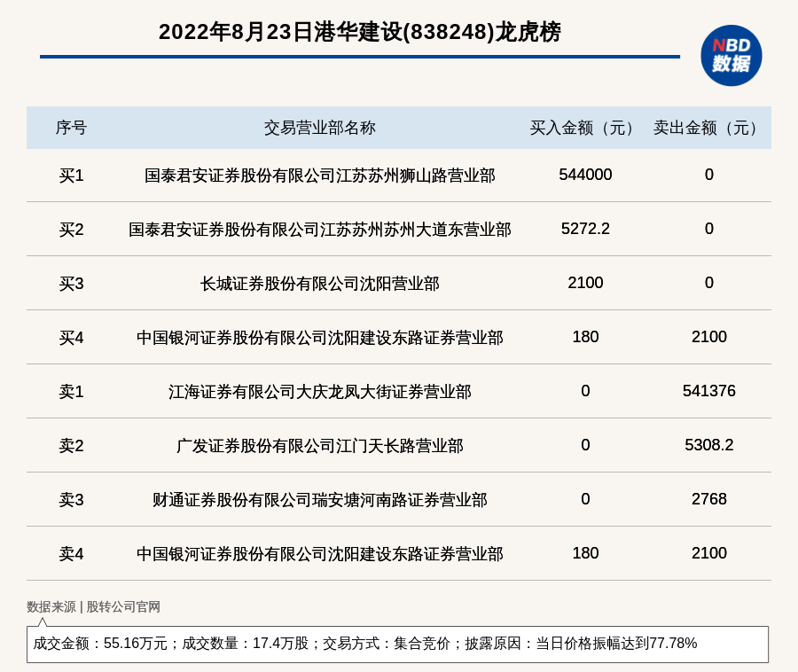798x672 pixels.
Task: Select the 卖2 row label
Action: click(x=71, y=446)
